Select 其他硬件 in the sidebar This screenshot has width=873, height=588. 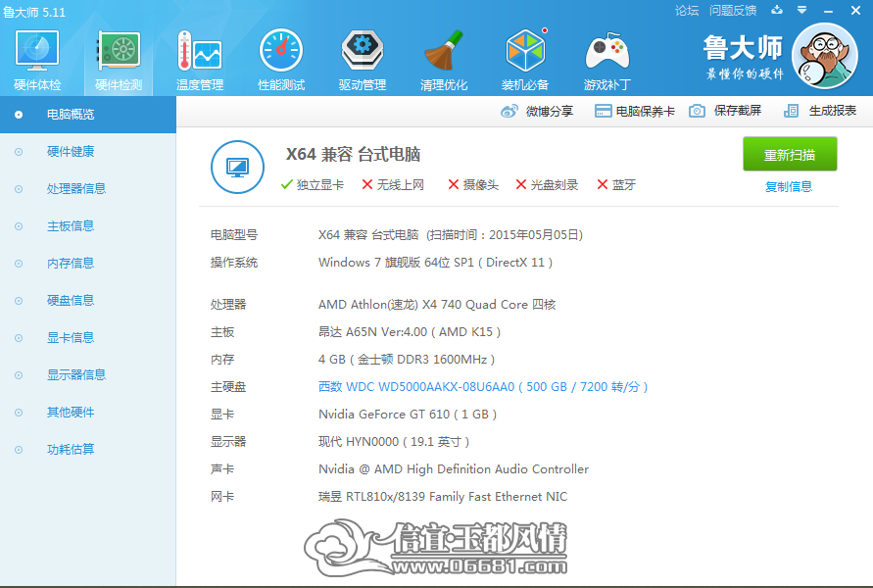tap(88, 412)
